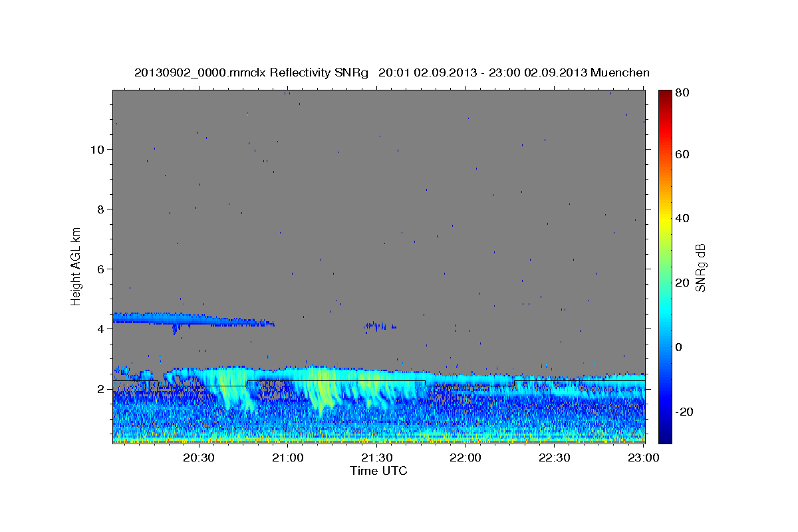
Task: Click the 'Height AGL km' axis label
Action: [x=76, y=266]
